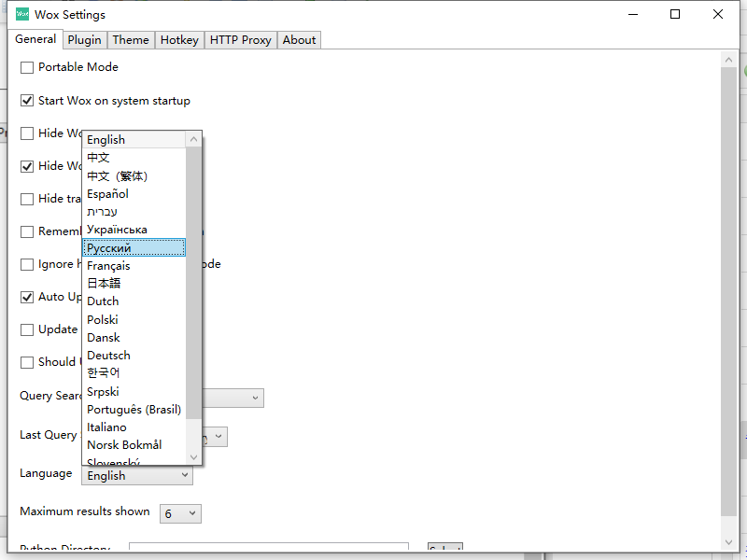
Task: Toggle the Auto Update checkbox
Action: [27, 297]
